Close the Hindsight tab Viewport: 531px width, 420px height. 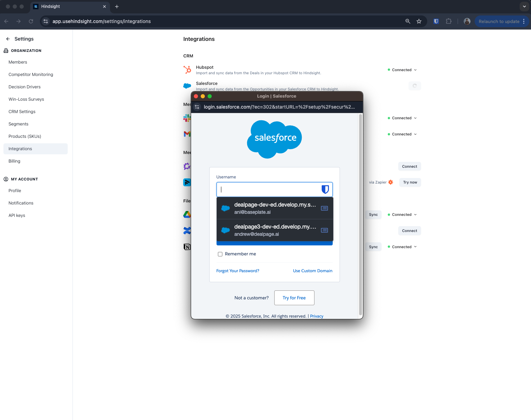point(104,7)
